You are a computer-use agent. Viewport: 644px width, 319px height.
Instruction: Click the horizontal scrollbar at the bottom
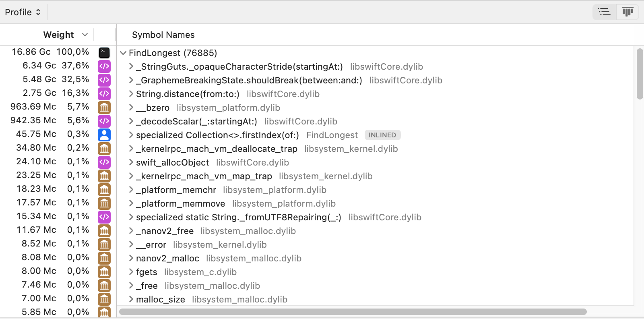click(353, 312)
